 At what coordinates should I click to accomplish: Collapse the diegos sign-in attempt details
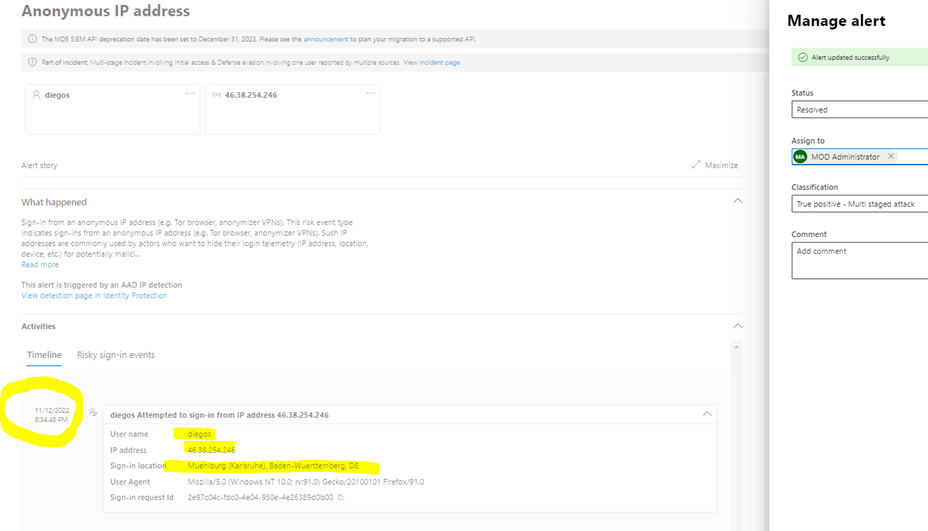[x=706, y=414]
